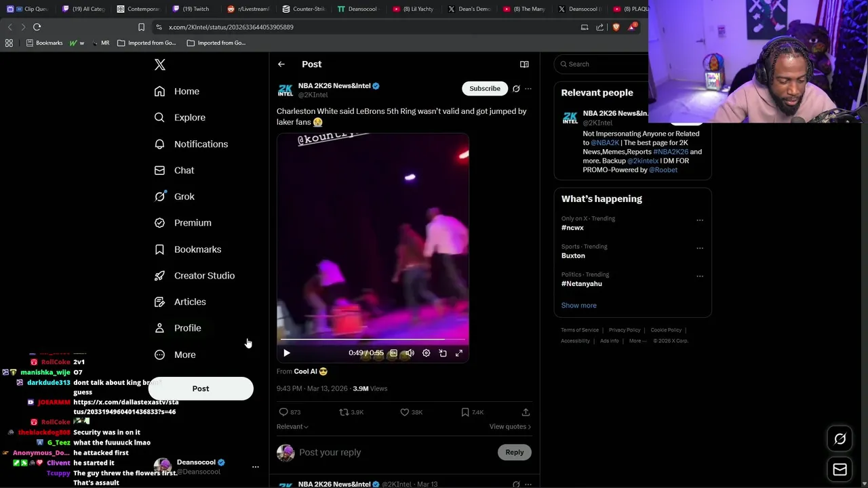The width and height of the screenshot is (868, 488).
Task: Like the post with the heart icon
Action: [411, 412]
